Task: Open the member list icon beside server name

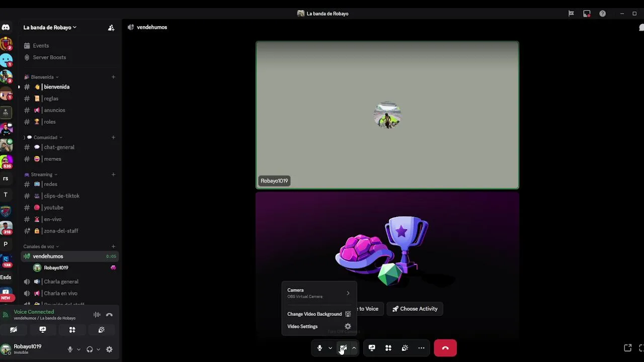Action: 111,28
